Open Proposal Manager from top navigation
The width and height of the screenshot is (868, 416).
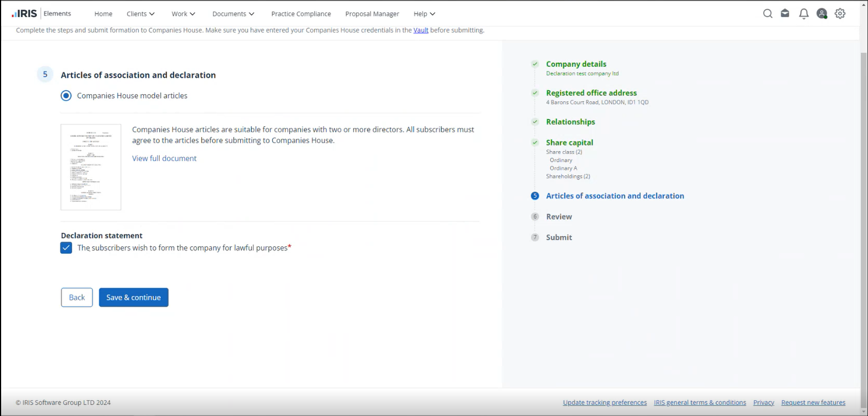[x=372, y=14]
